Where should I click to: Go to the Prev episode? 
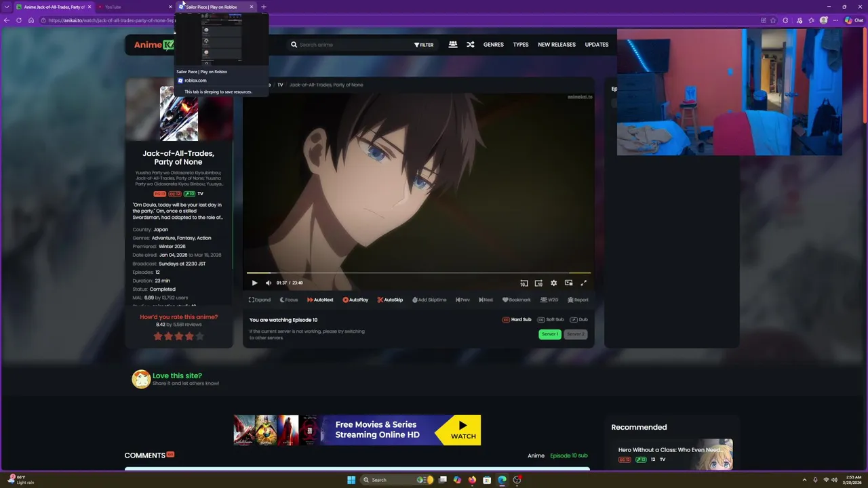click(462, 300)
